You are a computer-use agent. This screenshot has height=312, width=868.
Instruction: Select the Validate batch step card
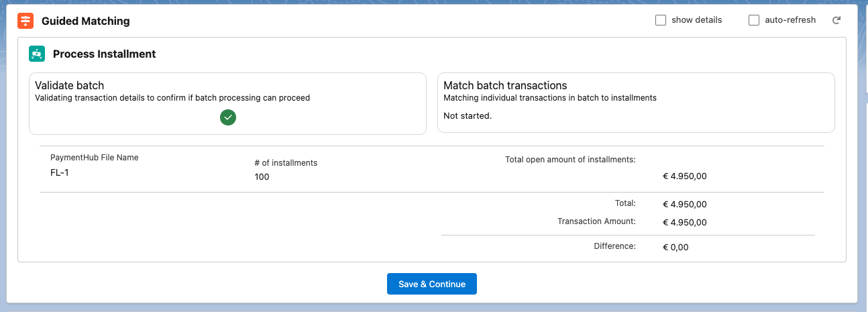click(x=227, y=103)
